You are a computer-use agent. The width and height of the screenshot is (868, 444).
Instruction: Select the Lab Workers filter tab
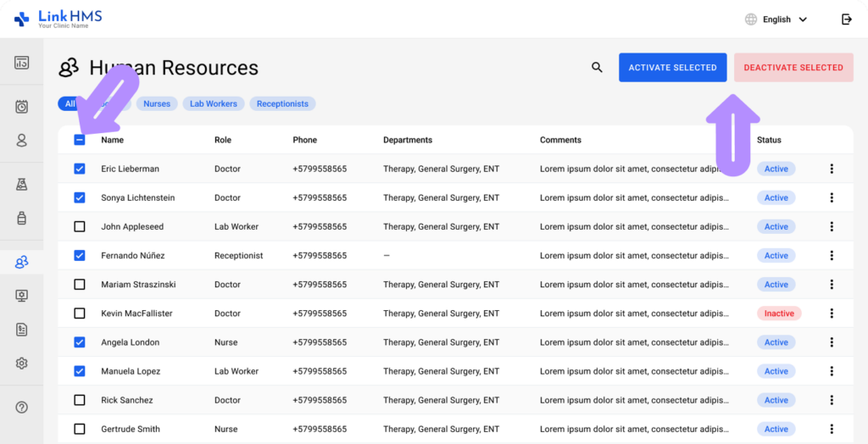[213, 103]
